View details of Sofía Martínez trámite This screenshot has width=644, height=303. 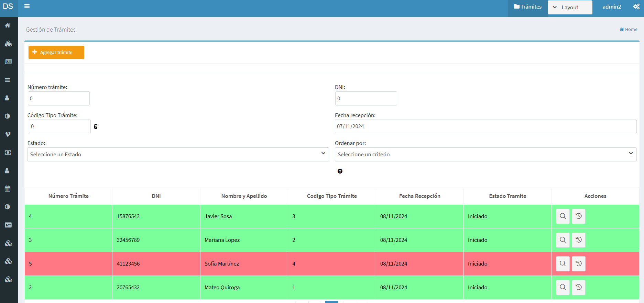563,264
